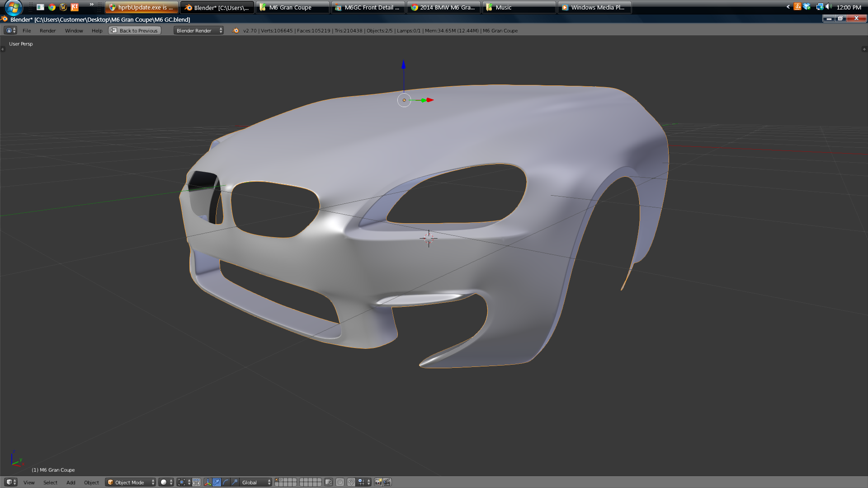
Task: Click the red X axis arrow
Action: click(430, 100)
